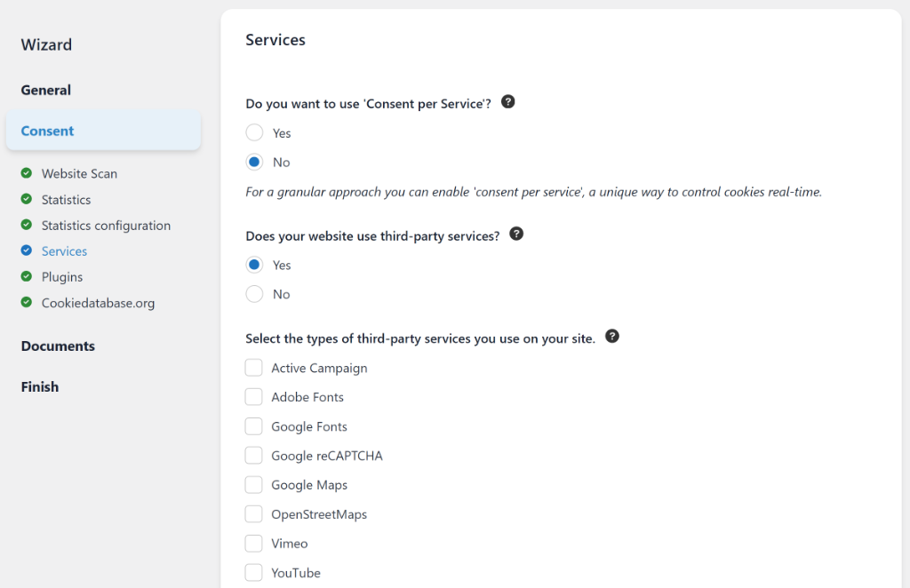Open the Finish section
Screen dimensions: 910x588
[x=39, y=386]
